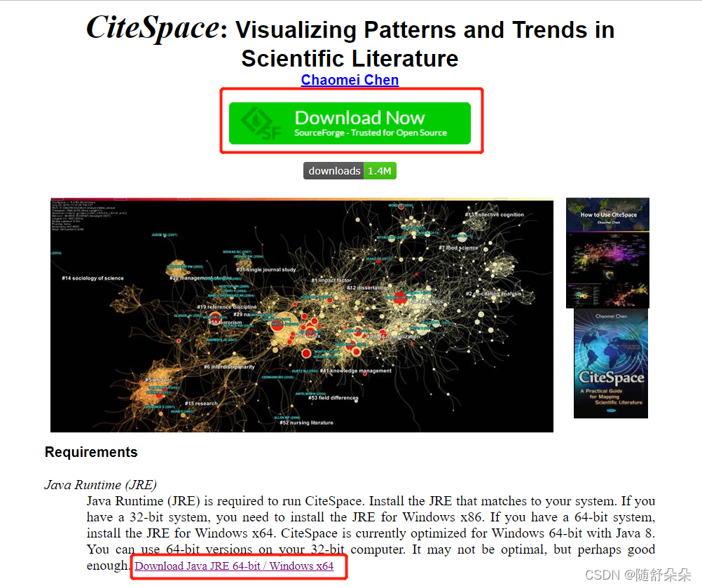Click the '#6 interdisciplinarity' cluster label
Image resolution: width=702 pixels, height=588 pixels.
pos(229,367)
